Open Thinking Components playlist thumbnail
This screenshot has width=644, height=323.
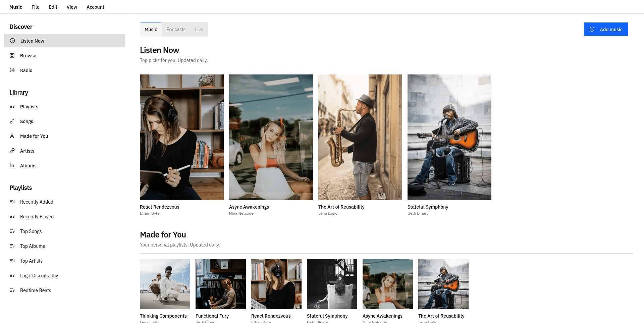[x=165, y=284]
